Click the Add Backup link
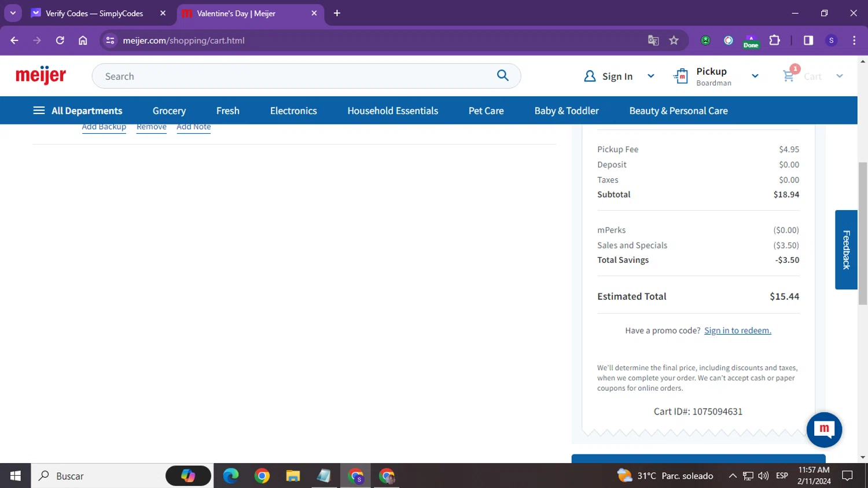 [104, 127]
